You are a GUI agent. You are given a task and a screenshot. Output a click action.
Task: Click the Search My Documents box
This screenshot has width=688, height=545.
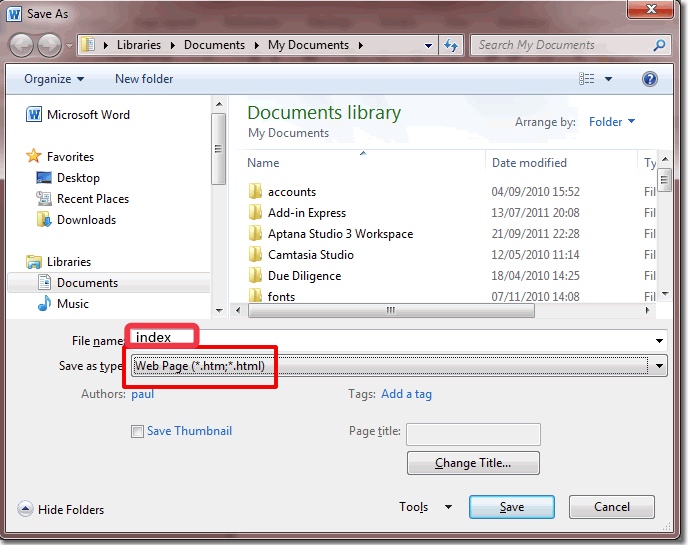click(x=570, y=45)
